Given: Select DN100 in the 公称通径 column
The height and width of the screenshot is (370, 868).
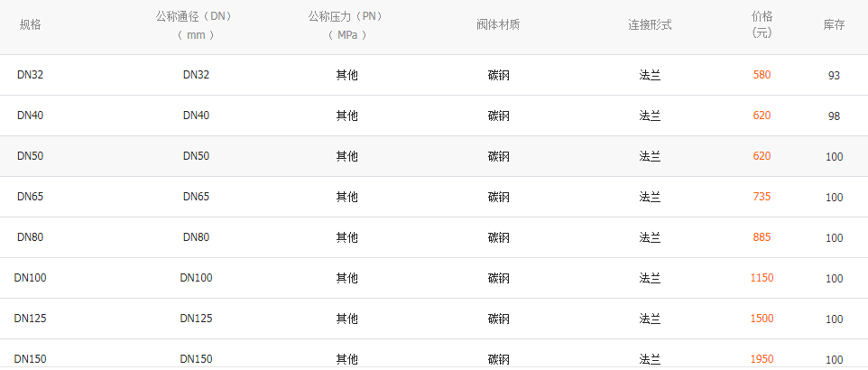Looking at the screenshot, I should 196,278.
